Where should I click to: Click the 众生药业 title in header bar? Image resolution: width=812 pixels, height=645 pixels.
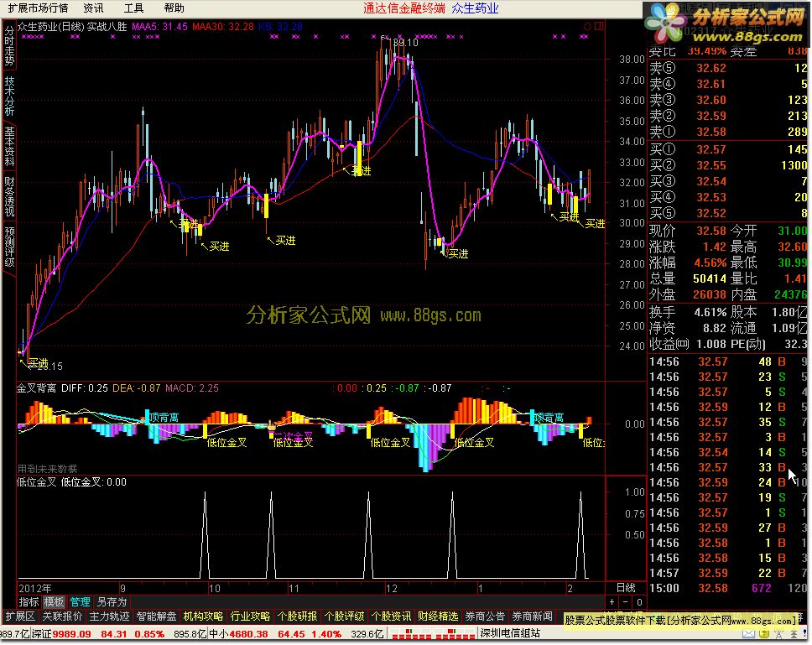click(x=475, y=8)
